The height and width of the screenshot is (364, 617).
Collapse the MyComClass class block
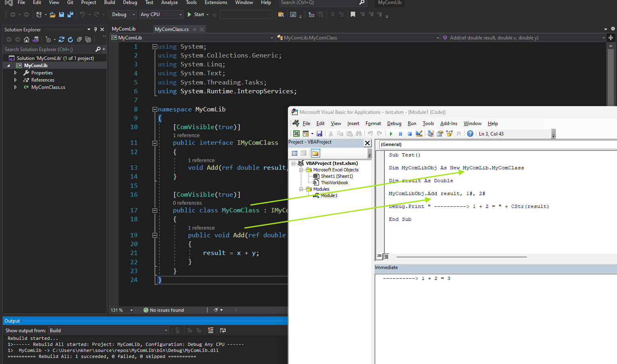(154, 210)
